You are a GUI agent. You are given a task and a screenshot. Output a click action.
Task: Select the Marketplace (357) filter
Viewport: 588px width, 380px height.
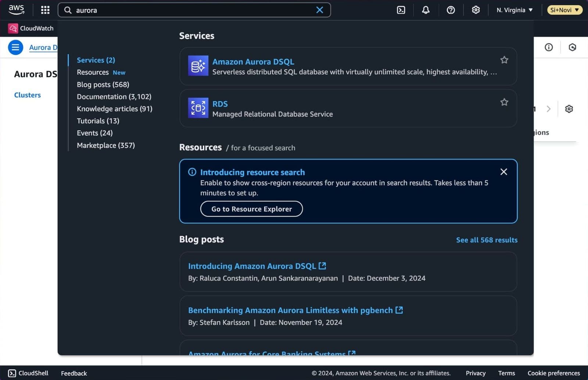[106, 146]
